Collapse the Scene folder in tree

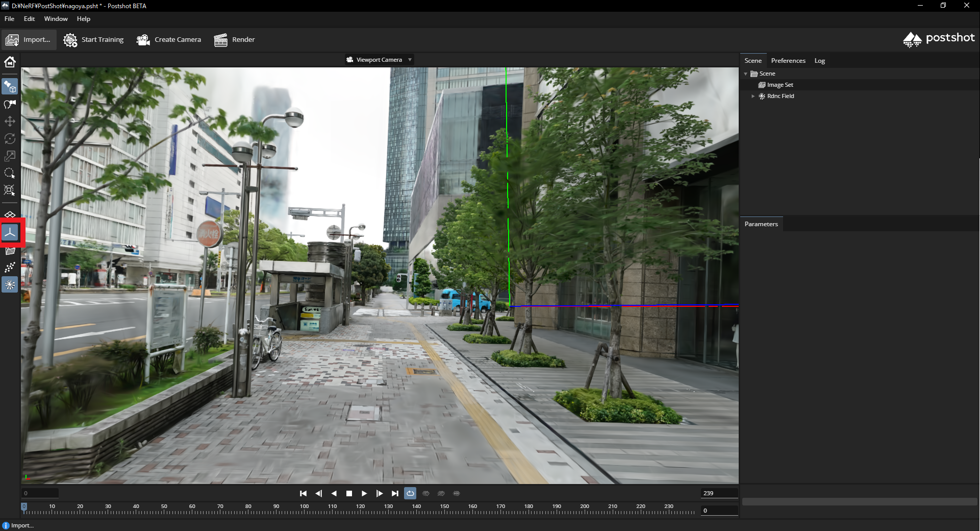click(745, 74)
